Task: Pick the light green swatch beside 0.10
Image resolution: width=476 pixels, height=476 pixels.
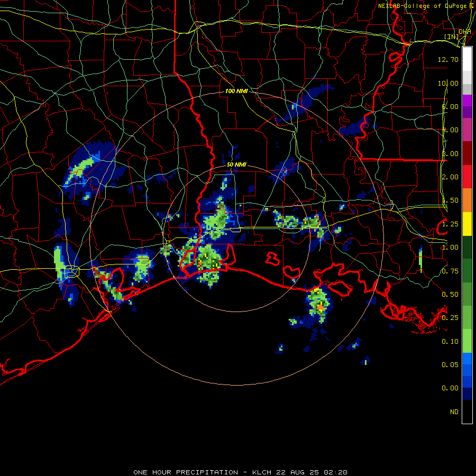Action: point(467,341)
